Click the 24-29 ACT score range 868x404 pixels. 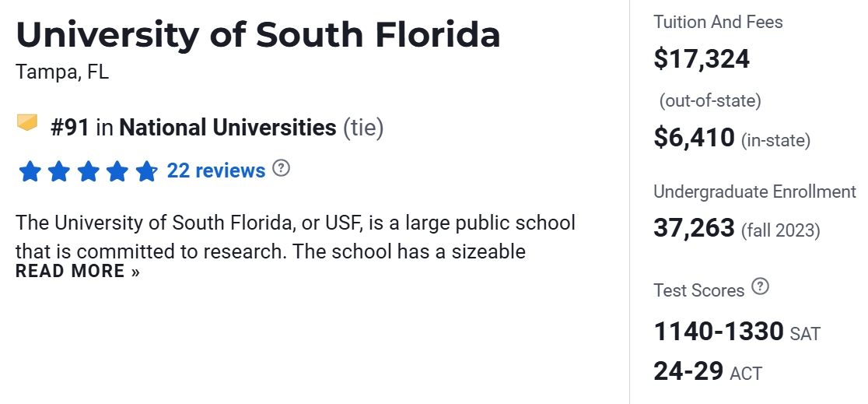click(688, 371)
